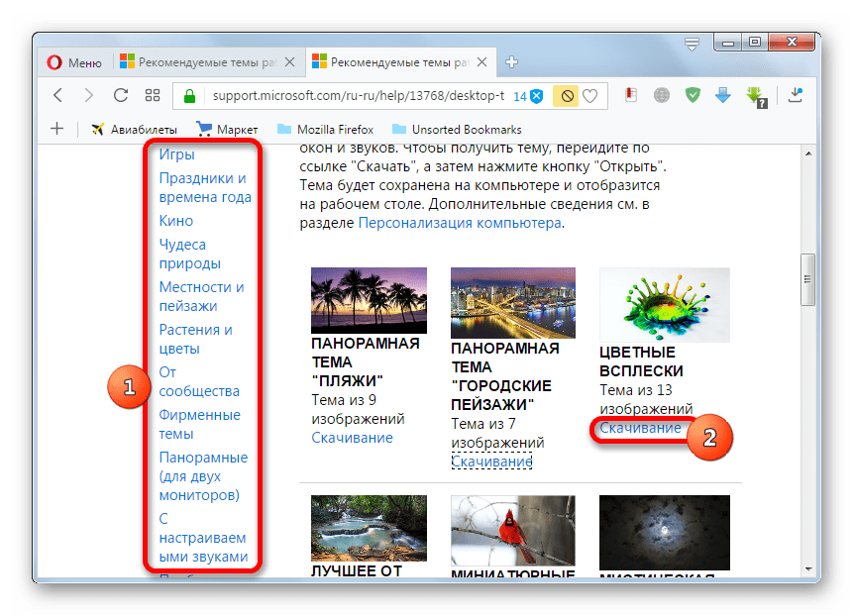Download the Панорамная тема Пляжи theme

352,438
